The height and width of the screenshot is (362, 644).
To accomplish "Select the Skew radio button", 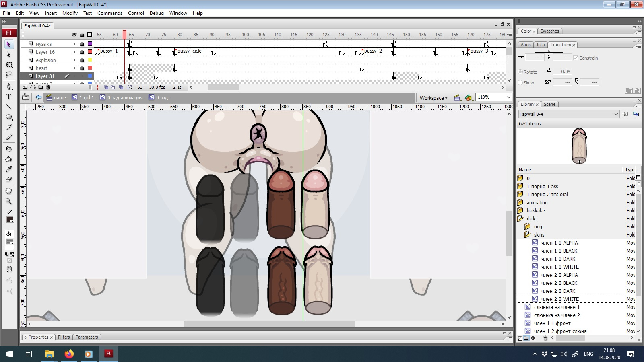I will pos(520,83).
